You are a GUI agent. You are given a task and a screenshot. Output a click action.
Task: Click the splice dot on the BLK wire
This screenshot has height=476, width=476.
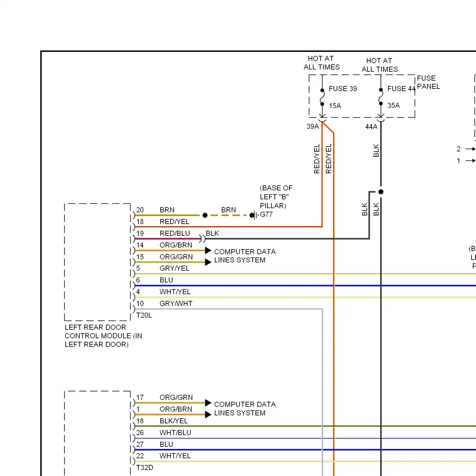coord(381,192)
